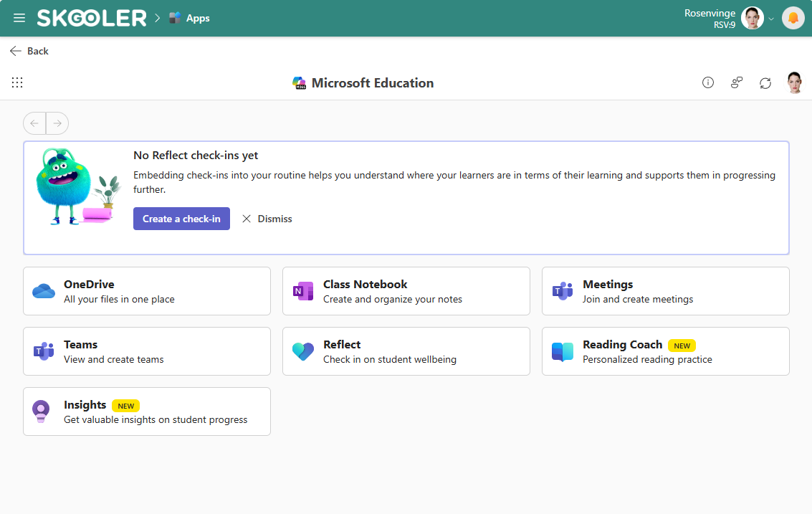Click the OneDrive cloud icon
The width and height of the screenshot is (812, 514).
[44, 291]
